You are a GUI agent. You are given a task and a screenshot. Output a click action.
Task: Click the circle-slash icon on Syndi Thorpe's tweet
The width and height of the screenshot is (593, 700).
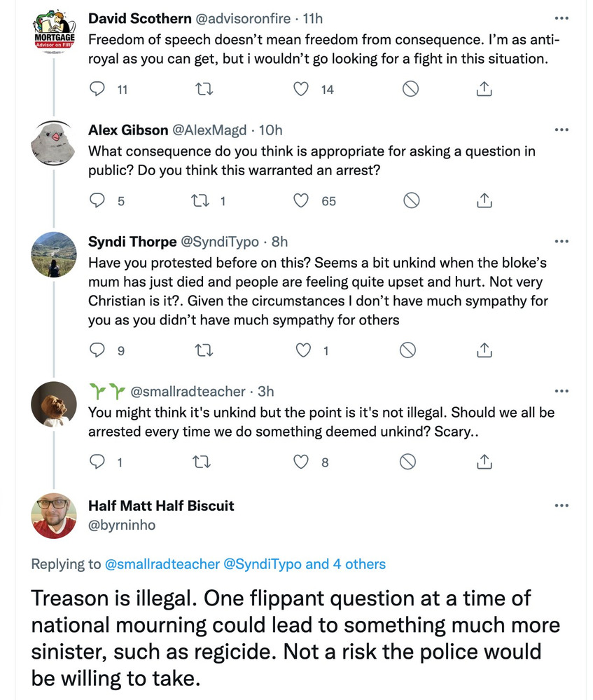(407, 350)
